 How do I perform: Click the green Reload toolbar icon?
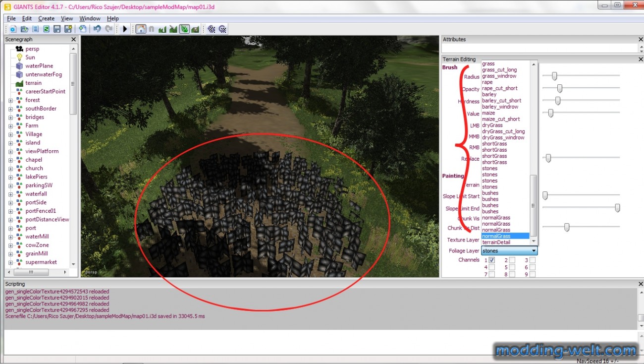(46, 29)
